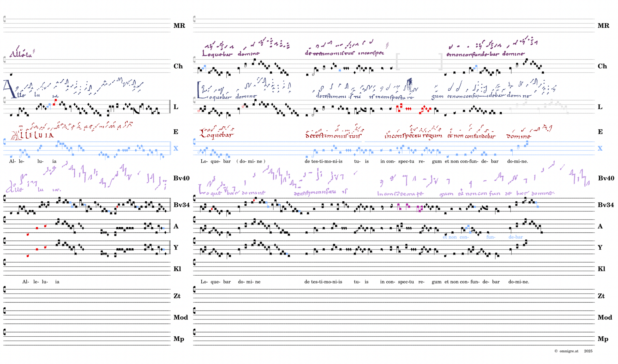Click the '( do- mi- ne )' lyric below the X staff
This screenshot has width=618, height=364.
pyautogui.click(x=251, y=161)
